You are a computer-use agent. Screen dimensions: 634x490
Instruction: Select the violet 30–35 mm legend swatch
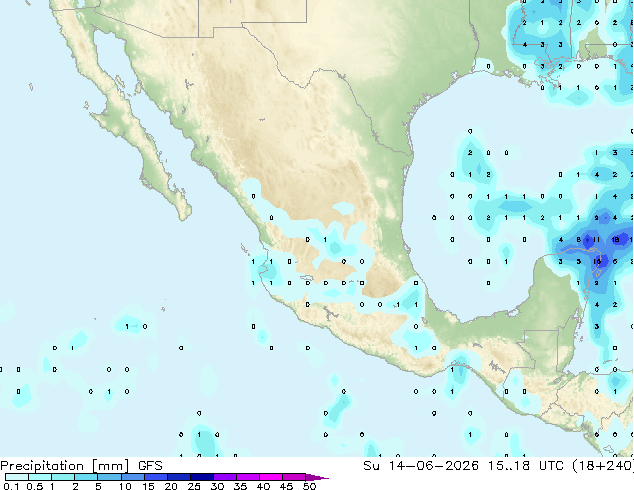point(225,477)
